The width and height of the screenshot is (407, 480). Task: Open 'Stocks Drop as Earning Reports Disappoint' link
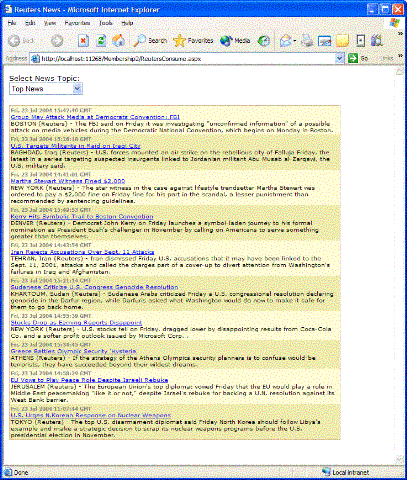[76, 323]
